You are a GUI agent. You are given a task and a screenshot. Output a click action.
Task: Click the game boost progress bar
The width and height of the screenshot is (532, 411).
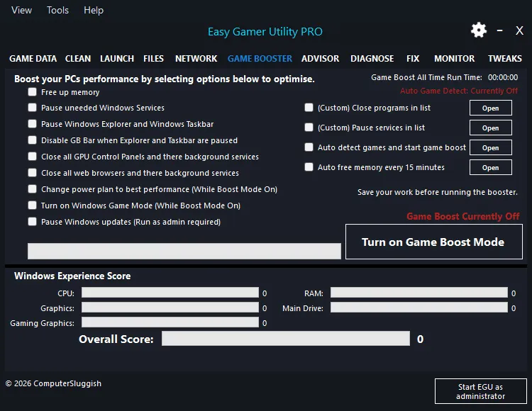pyautogui.click(x=184, y=251)
